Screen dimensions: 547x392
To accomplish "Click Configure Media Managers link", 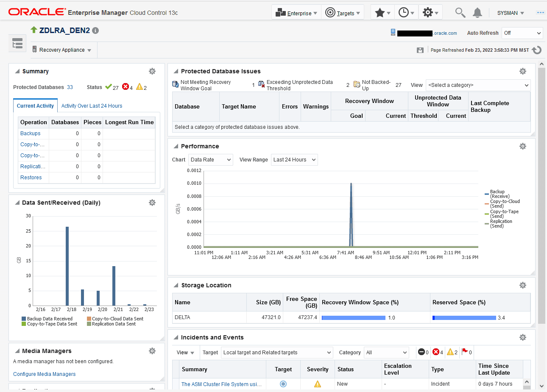I will pos(45,374).
